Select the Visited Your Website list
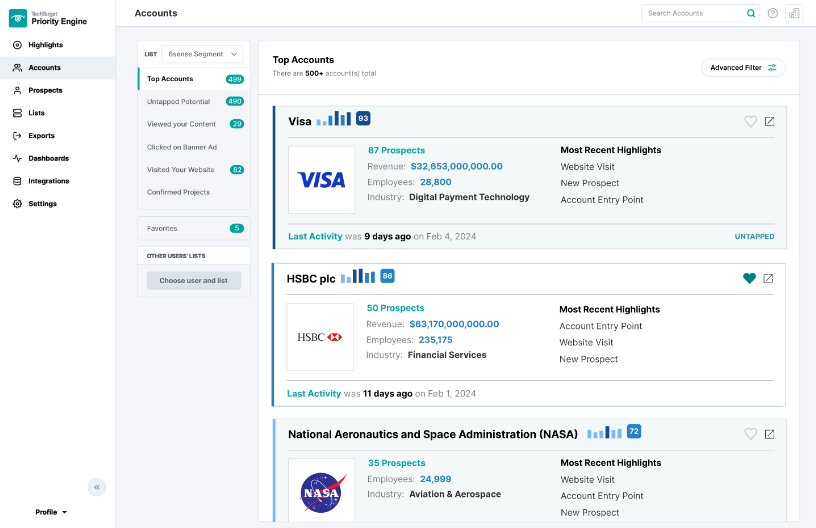The width and height of the screenshot is (816, 528). click(194, 170)
